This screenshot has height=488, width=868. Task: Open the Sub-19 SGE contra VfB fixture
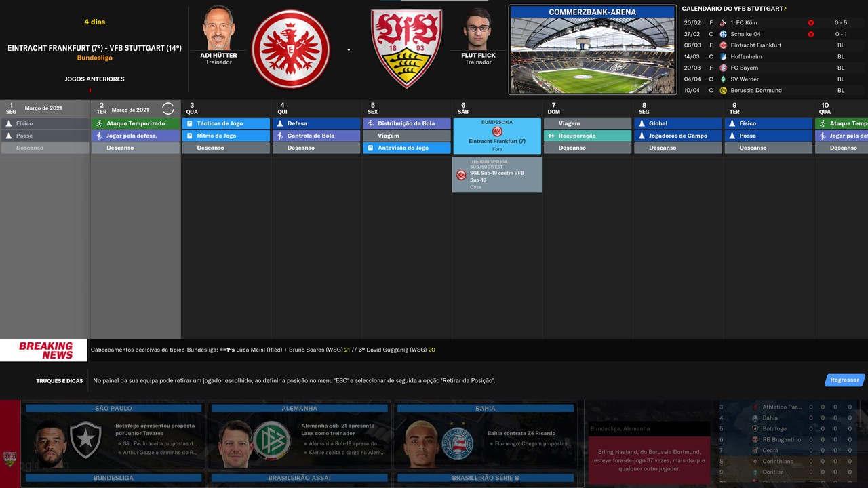click(497, 175)
